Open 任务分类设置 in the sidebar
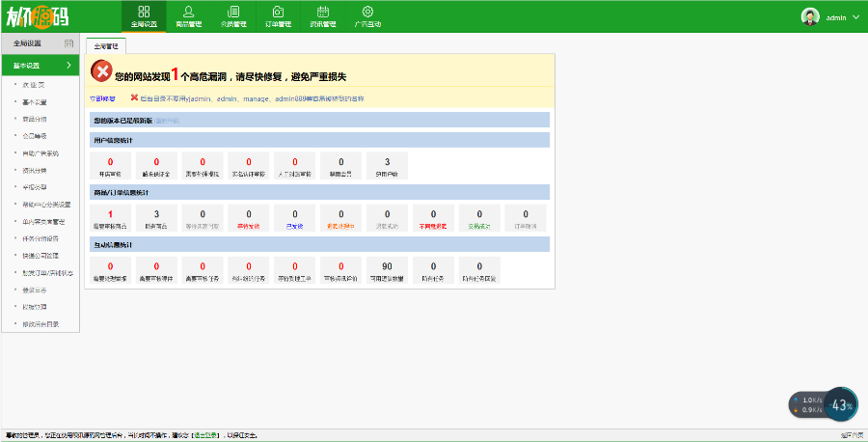The image size is (868, 442). pyautogui.click(x=41, y=238)
